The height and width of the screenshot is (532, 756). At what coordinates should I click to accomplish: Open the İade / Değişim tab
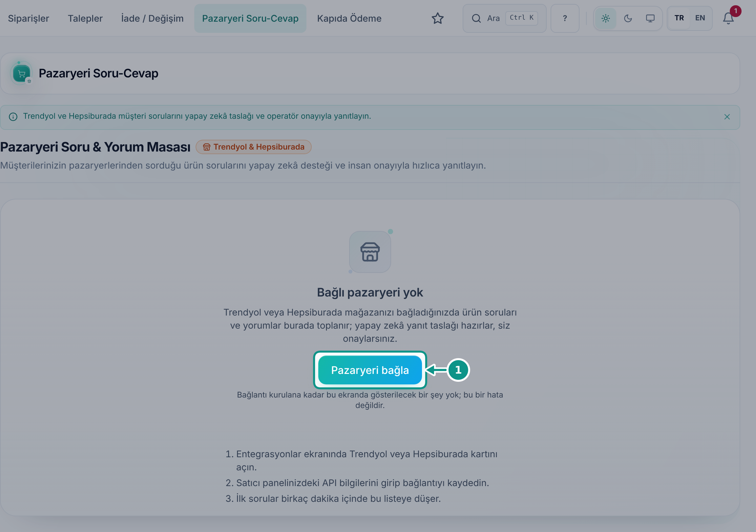152,18
